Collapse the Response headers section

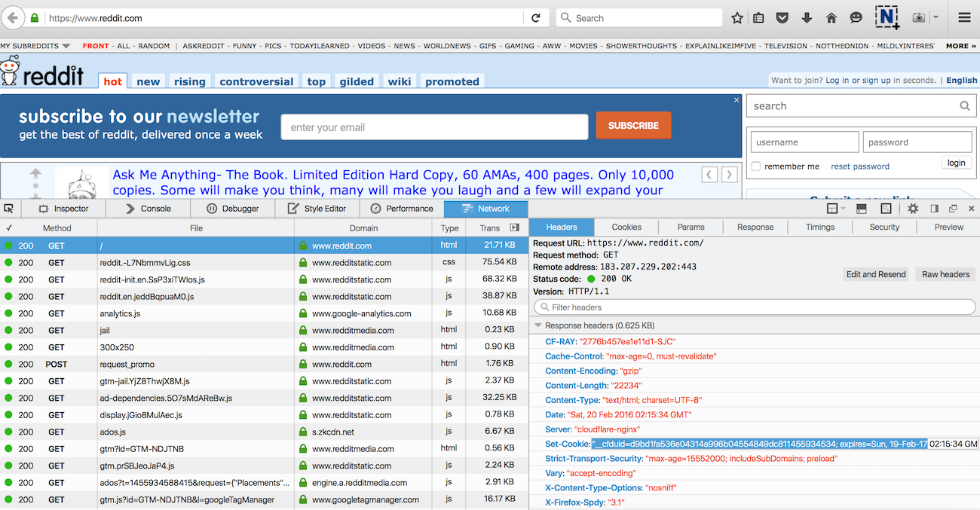point(538,325)
